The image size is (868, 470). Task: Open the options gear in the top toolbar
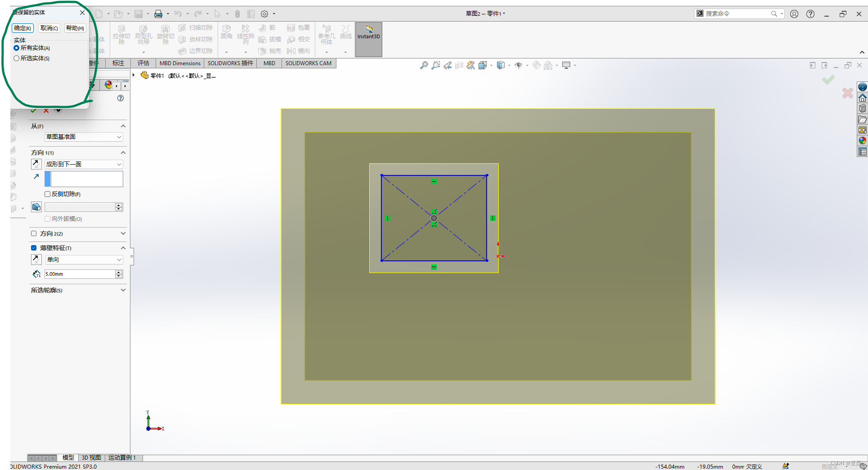[264, 14]
